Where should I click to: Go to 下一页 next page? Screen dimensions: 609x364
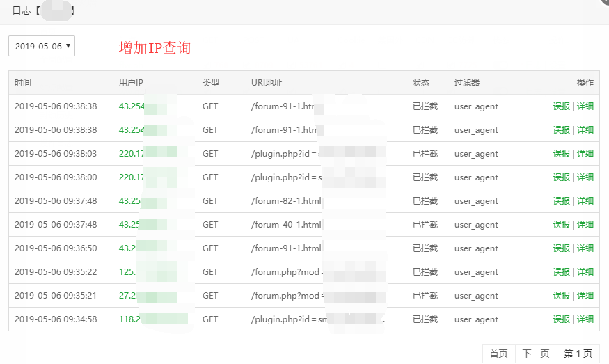point(536,354)
